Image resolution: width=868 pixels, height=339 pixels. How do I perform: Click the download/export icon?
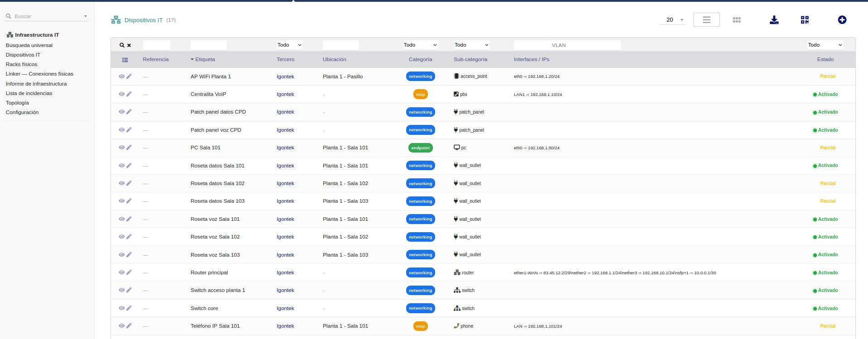pyautogui.click(x=774, y=20)
